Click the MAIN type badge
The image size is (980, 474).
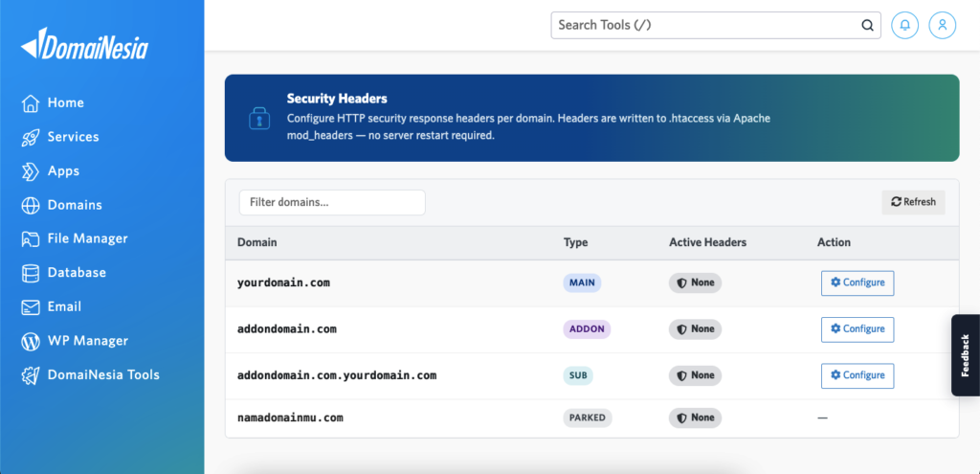point(582,282)
